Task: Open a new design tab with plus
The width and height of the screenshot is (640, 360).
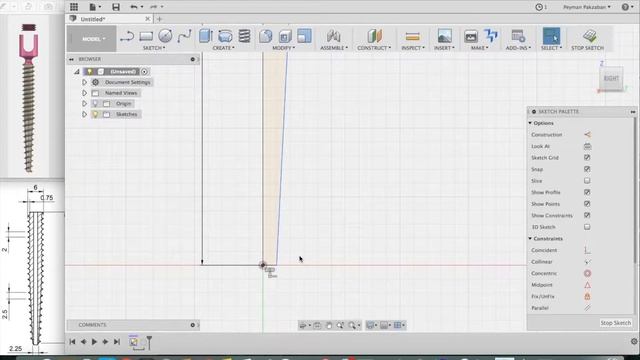Action: click(x=159, y=19)
